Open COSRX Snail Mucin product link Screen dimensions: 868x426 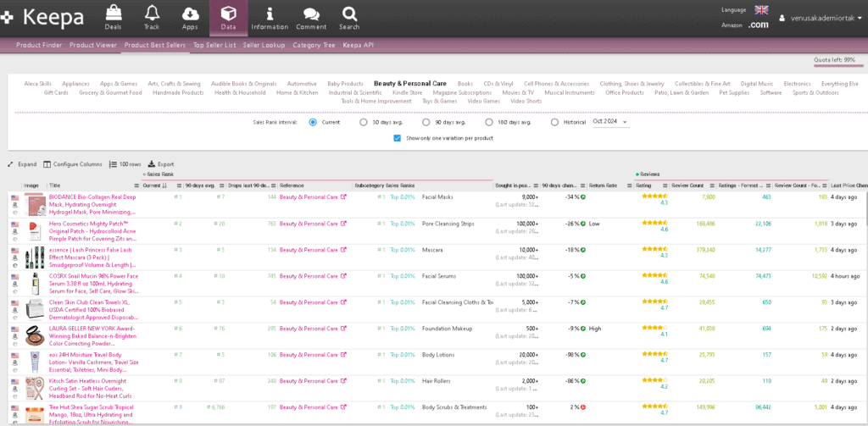[93, 283]
